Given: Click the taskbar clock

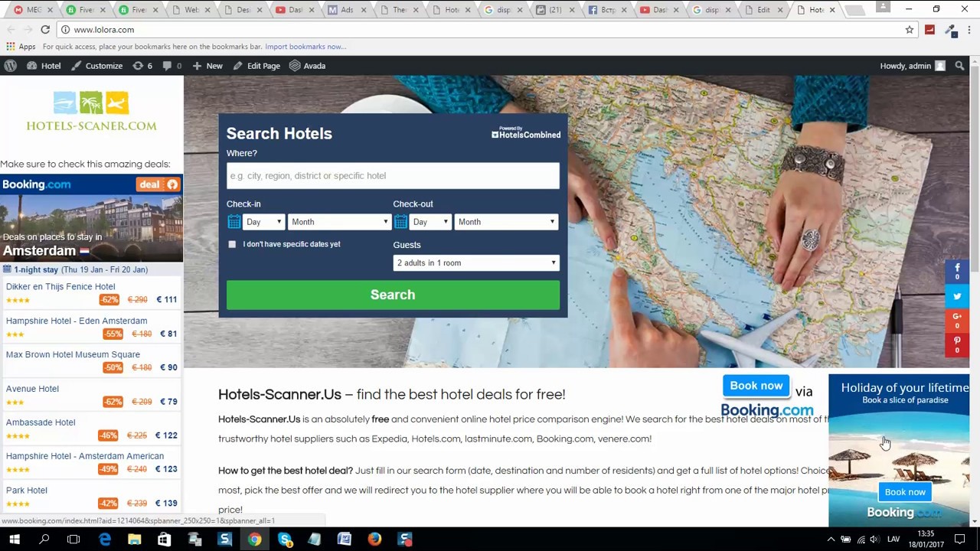Looking at the screenshot, I should (926, 540).
